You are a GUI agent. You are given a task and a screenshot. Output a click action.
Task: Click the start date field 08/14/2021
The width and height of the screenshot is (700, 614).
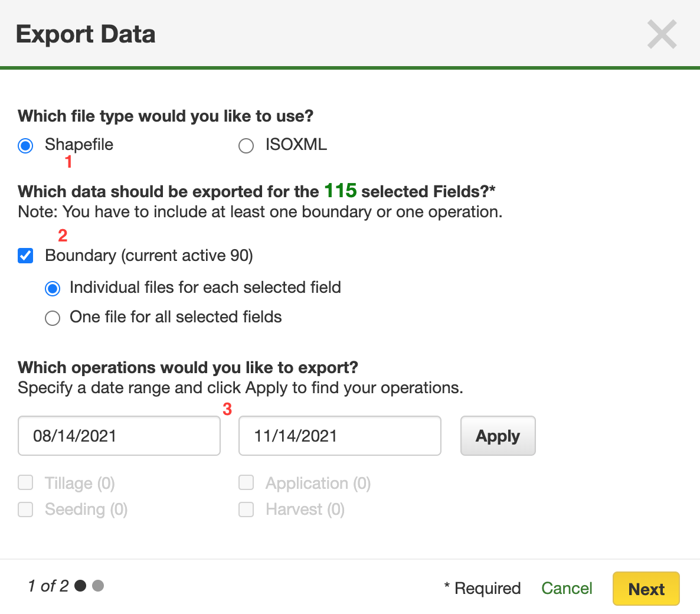(119, 436)
